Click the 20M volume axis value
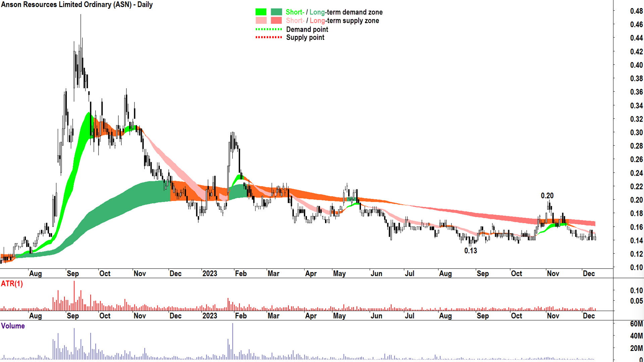Screen dimensions: 644x362 point(636,348)
